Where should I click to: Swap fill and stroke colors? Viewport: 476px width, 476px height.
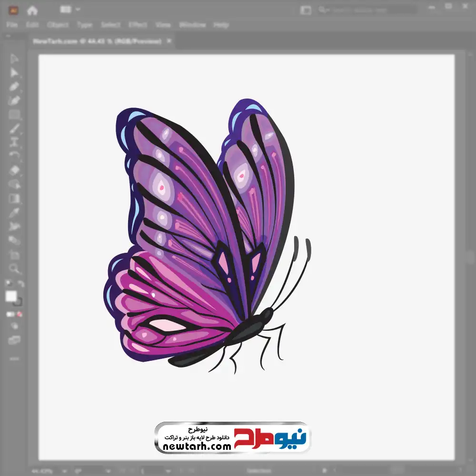tap(20, 284)
